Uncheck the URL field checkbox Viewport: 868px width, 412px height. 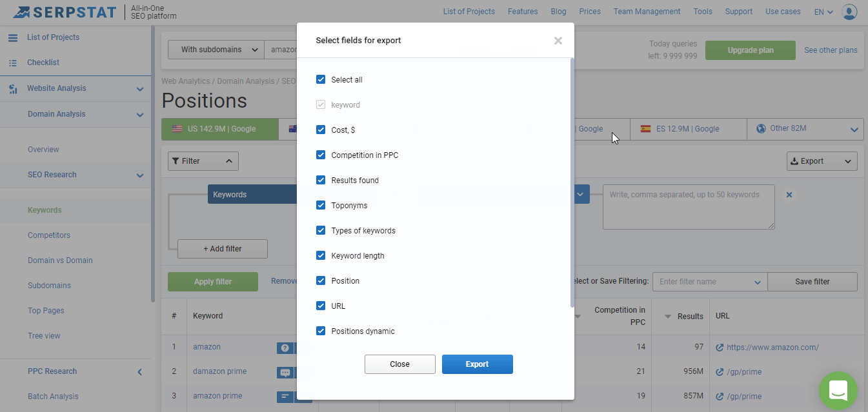(321, 306)
